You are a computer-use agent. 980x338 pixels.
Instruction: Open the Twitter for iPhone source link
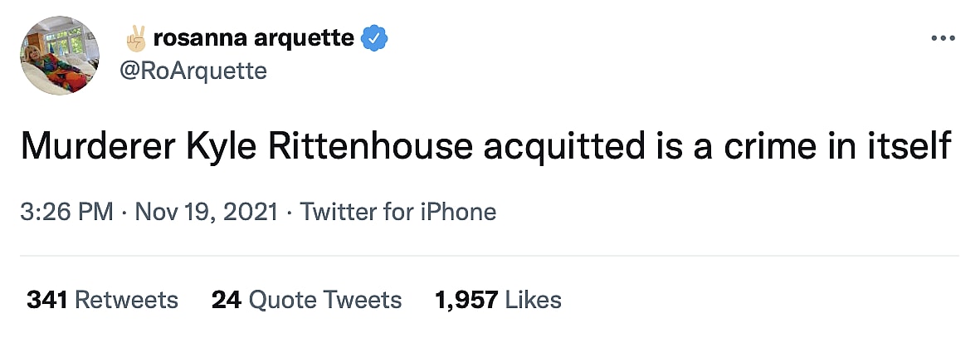coord(397,211)
